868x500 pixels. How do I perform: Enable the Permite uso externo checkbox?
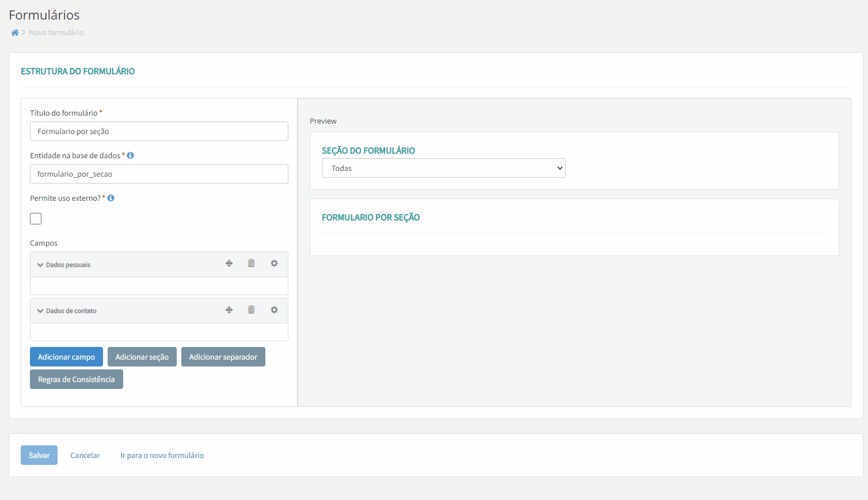tap(36, 219)
